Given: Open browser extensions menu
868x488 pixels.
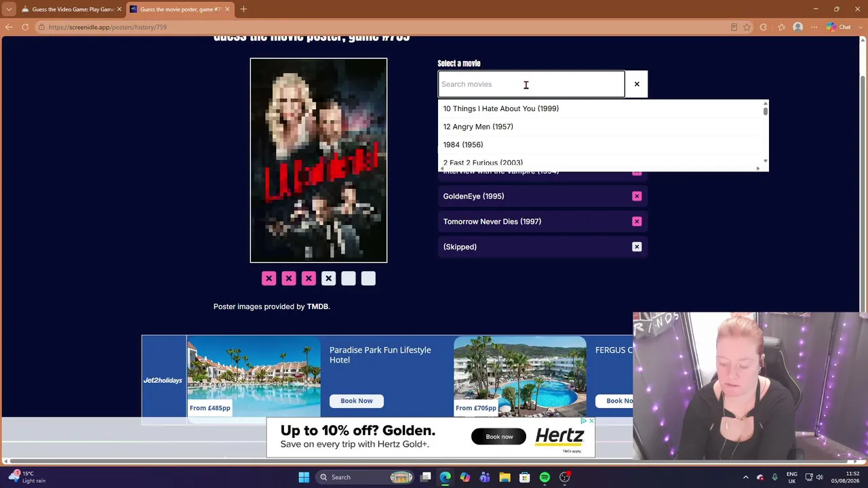Looking at the screenshot, I should tap(764, 27).
